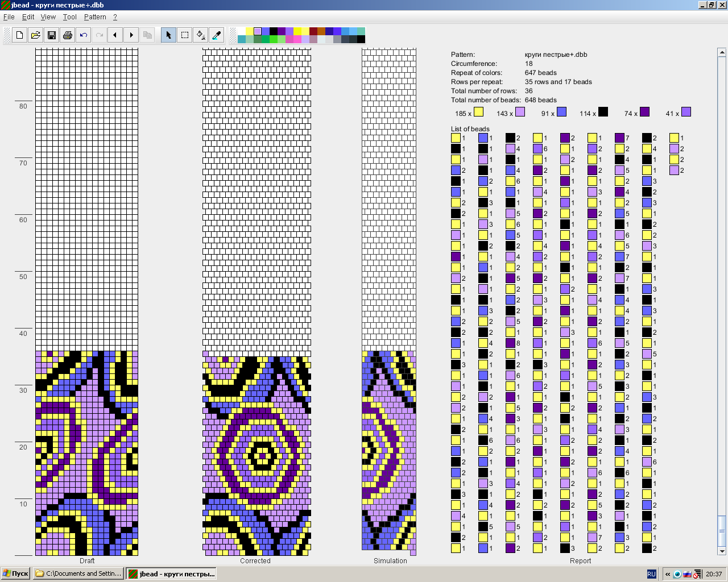Rotate the pattern right with the right triangle
This screenshot has height=582, width=728.
(131, 35)
